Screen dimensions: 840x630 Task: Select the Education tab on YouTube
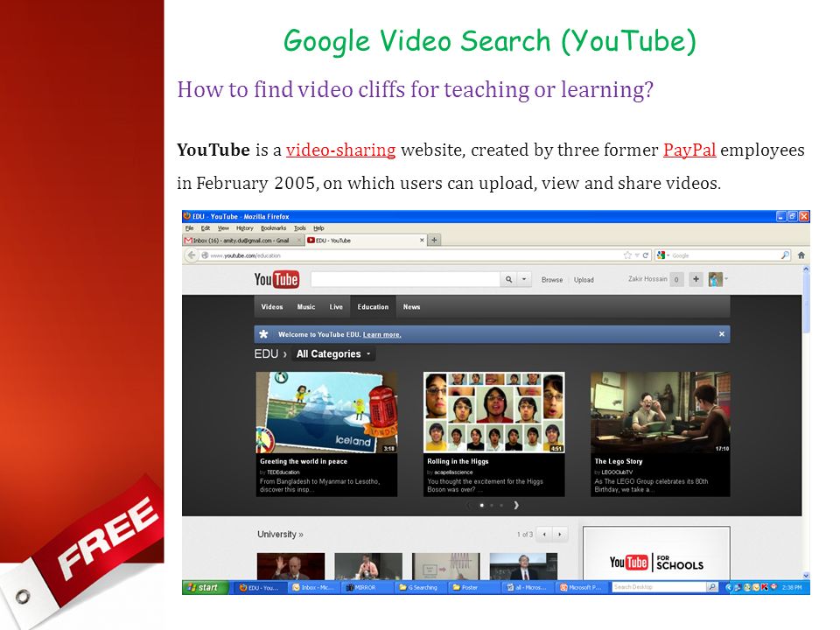(x=373, y=307)
